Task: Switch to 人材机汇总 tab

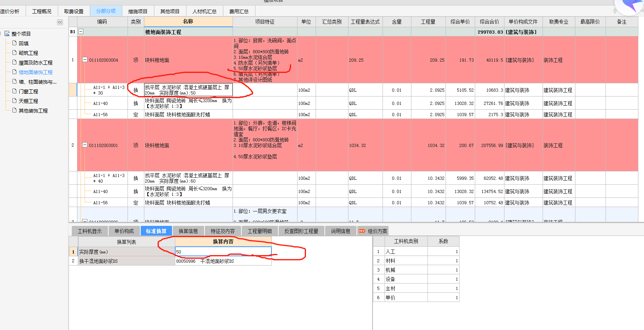Action: click(x=205, y=11)
